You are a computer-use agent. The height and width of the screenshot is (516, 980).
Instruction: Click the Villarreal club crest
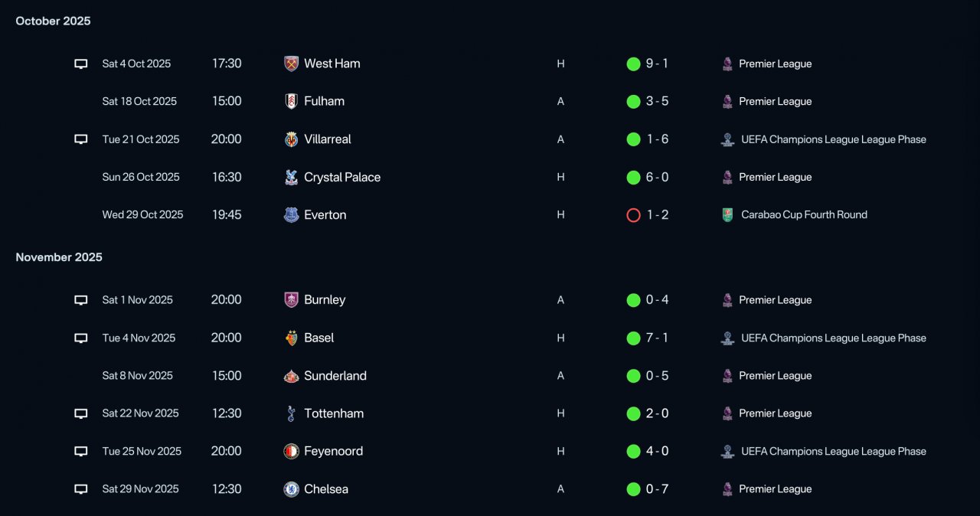click(291, 139)
